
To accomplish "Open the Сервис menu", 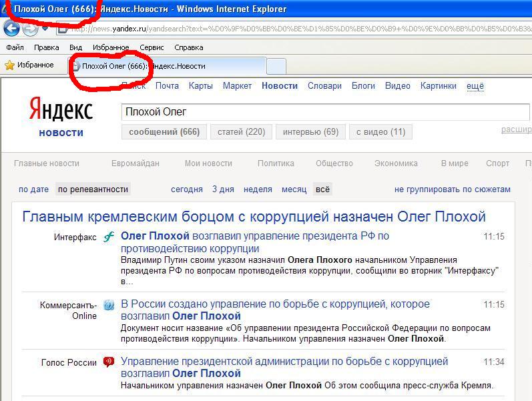I will pyautogui.click(x=152, y=47).
